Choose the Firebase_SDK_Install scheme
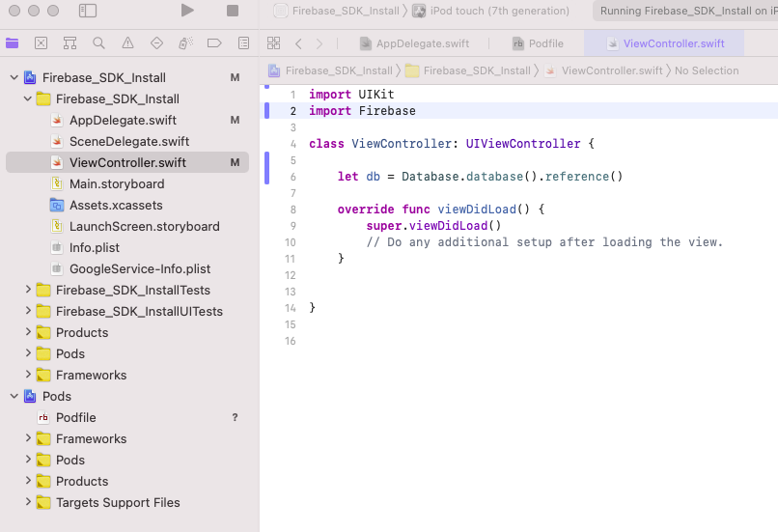 tap(337, 11)
